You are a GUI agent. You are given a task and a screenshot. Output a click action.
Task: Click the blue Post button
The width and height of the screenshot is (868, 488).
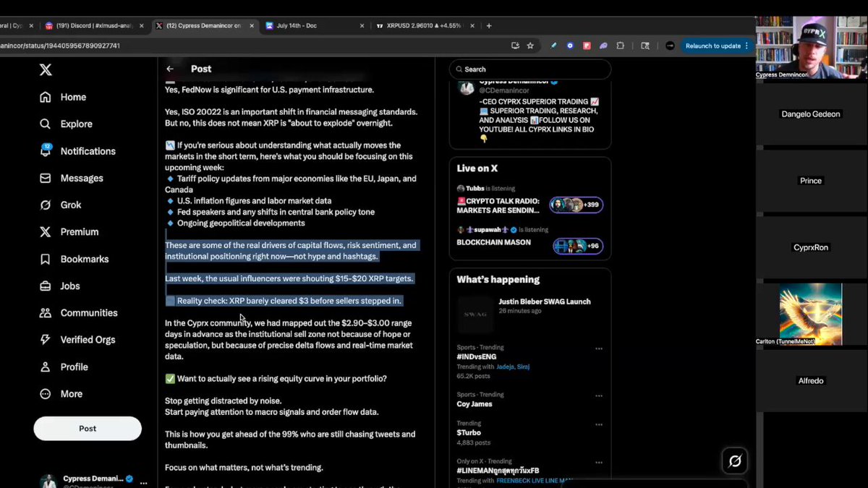click(88, 428)
